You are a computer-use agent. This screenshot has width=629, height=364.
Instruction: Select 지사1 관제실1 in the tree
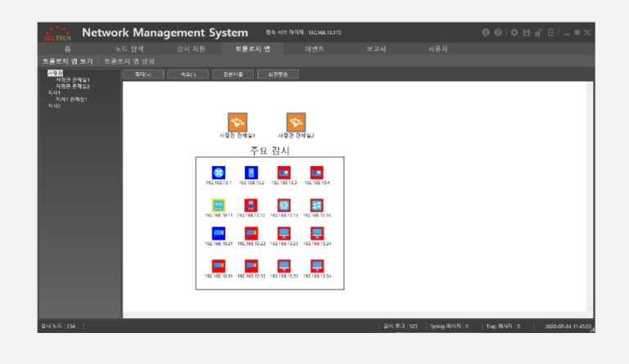point(71,99)
